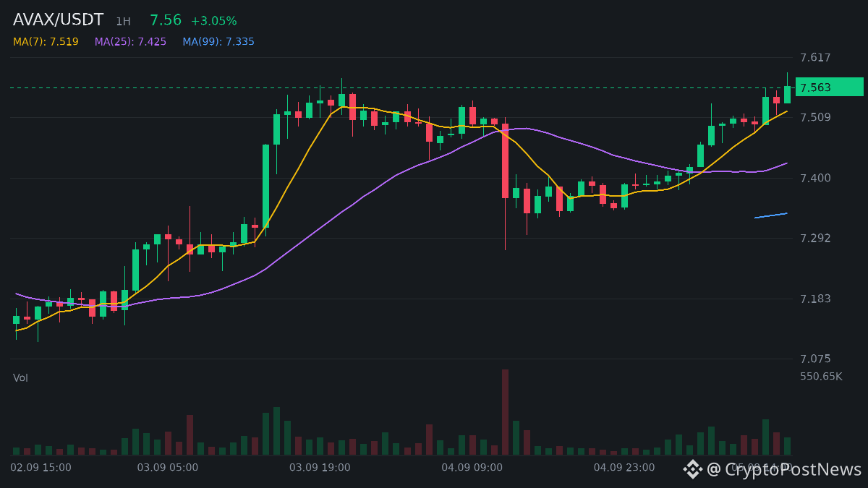Click the +3.05% change percentage
Screen dimensions: 868x488
213,21
